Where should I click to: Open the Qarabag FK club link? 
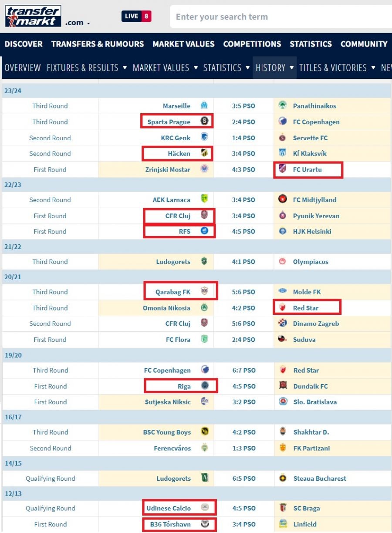pos(173,292)
